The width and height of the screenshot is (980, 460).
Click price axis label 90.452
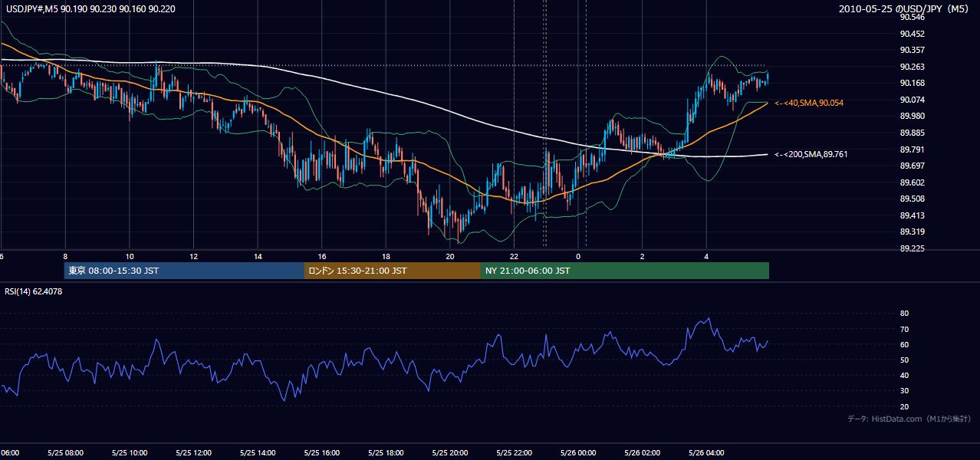[912, 34]
